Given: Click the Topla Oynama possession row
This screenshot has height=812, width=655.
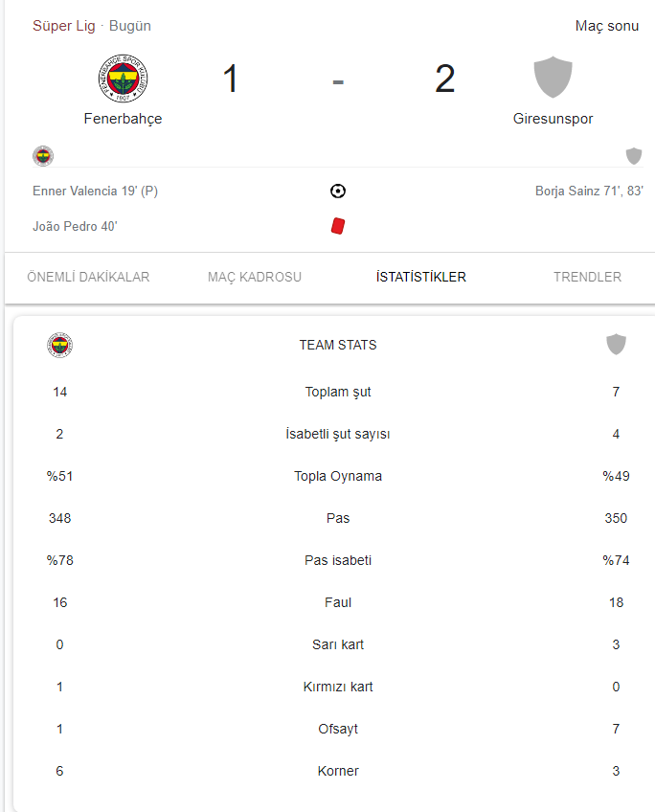Looking at the screenshot, I should [338, 476].
